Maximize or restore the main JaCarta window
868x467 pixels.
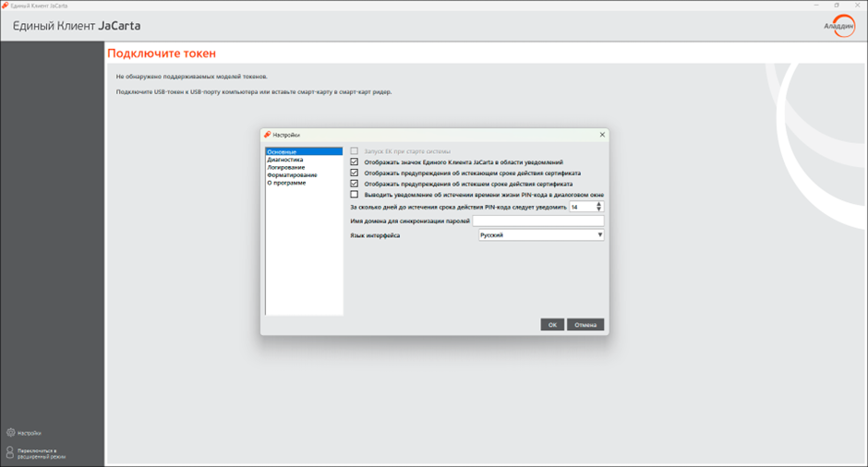click(x=837, y=6)
